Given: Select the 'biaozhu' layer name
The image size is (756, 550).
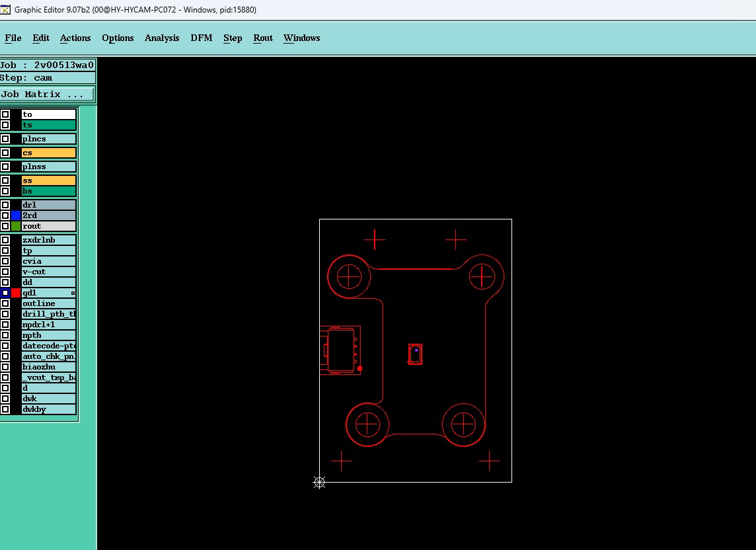Looking at the screenshot, I should point(49,367).
